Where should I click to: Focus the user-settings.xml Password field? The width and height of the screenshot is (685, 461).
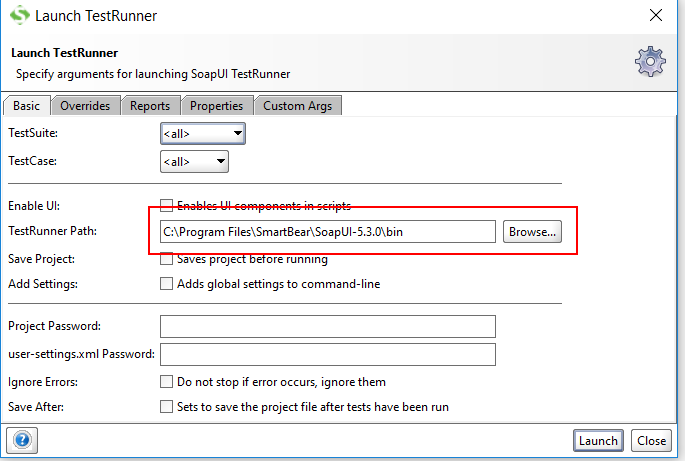click(x=328, y=354)
